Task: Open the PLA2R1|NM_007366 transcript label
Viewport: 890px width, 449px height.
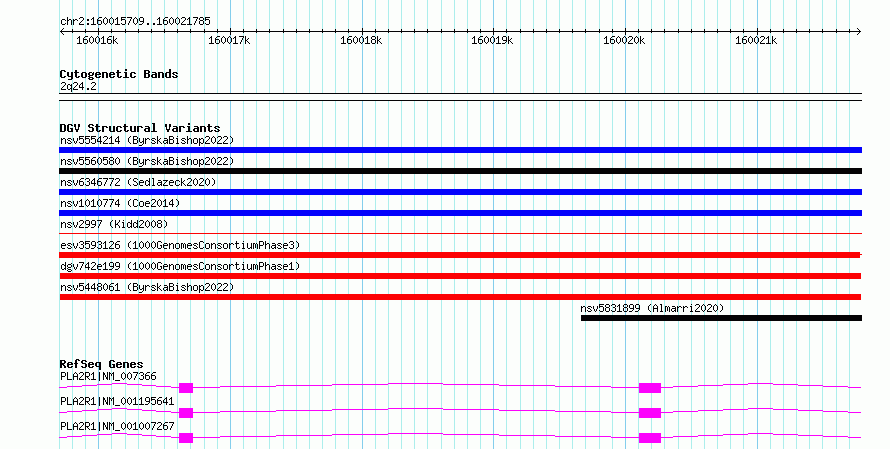Action: (x=108, y=376)
